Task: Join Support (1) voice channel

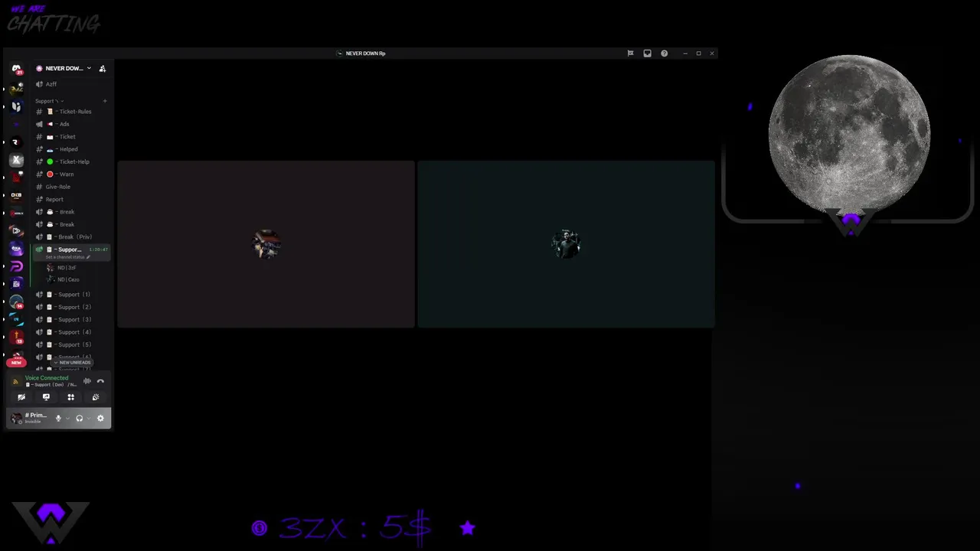Action: click(x=72, y=295)
